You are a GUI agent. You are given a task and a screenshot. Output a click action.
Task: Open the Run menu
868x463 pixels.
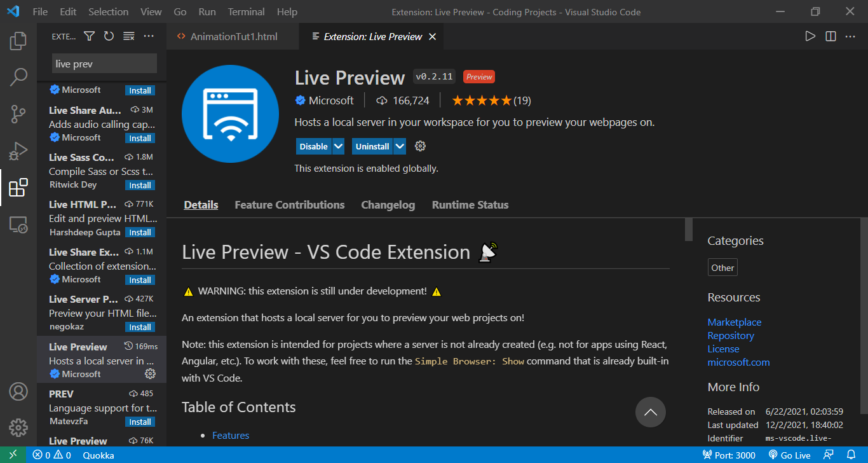tap(207, 12)
